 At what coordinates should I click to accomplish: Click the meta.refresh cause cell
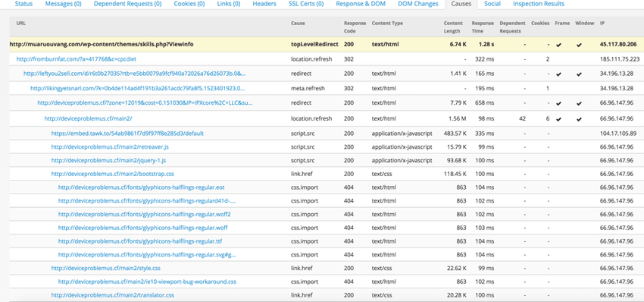click(x=307, y=89)
